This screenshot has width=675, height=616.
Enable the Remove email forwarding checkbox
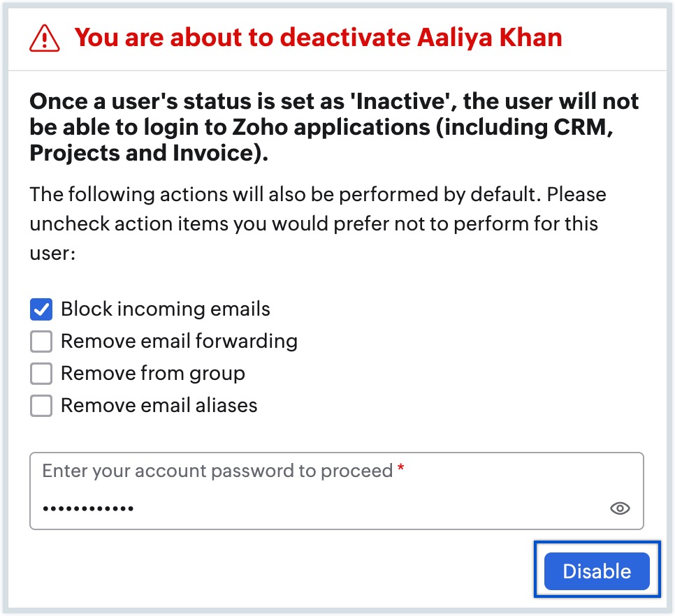tap(41, 342)
